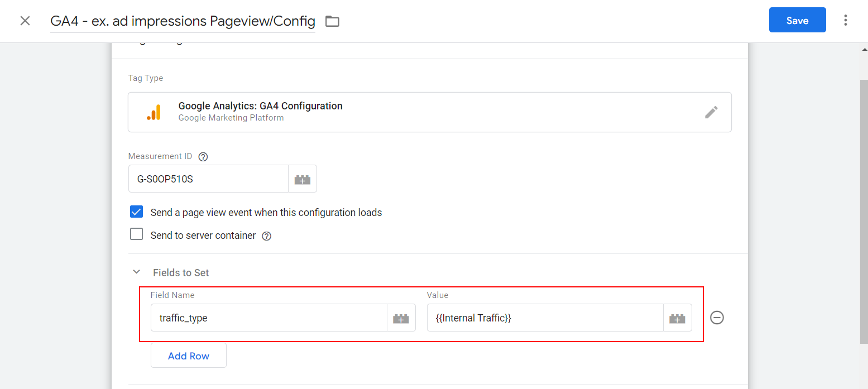Select the traffic_type Field Name input

click(268, 317)
